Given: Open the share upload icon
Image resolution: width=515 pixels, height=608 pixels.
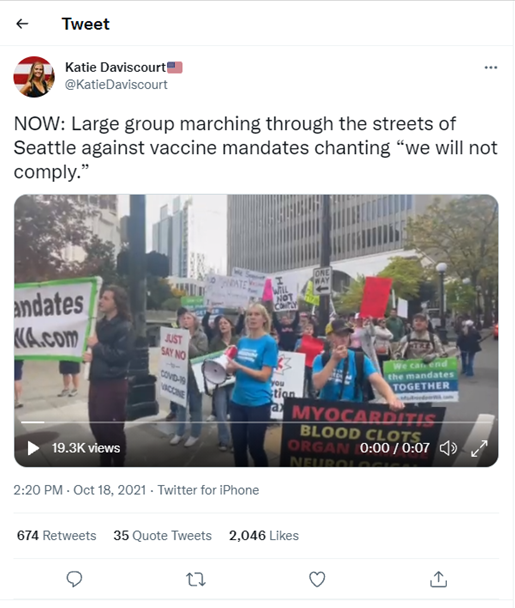Looking at the screenshot, I should (x=438, y=579).
